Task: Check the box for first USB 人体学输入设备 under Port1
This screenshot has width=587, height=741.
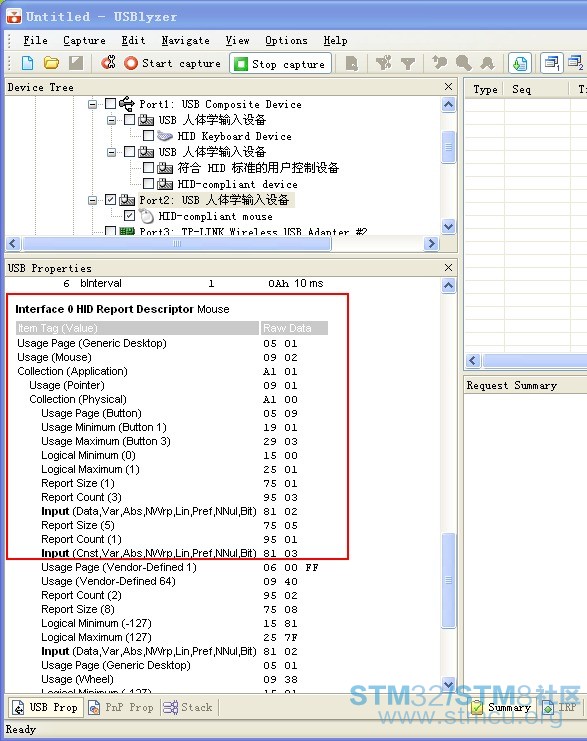Action: coord(129,120)
